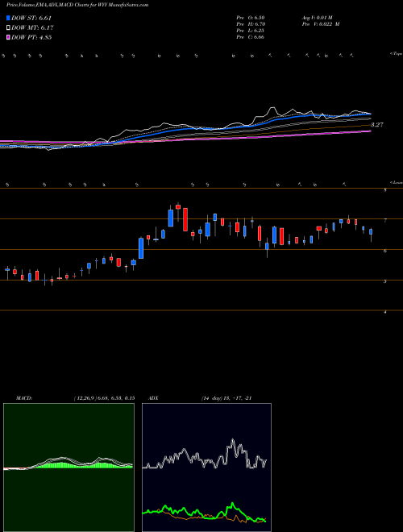Click the '<Tops' label beside the upper chart

pyautogui.click(x=397, y=54)
